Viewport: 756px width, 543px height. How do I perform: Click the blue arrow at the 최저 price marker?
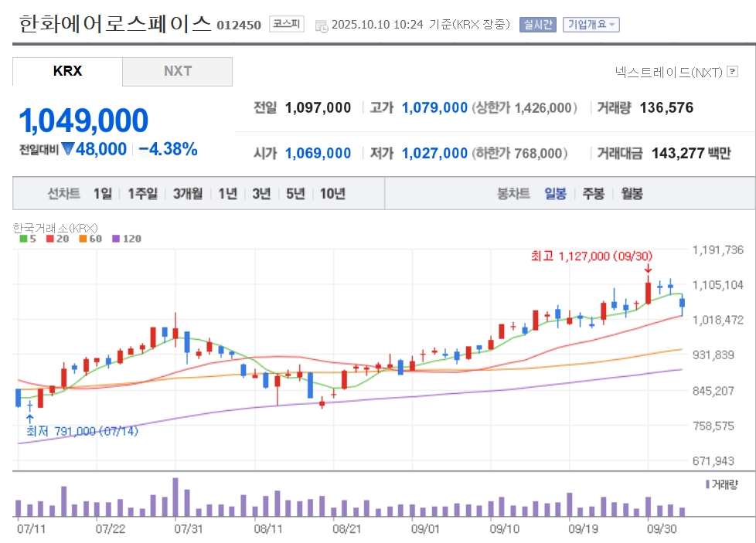click(x=29, y=418)
